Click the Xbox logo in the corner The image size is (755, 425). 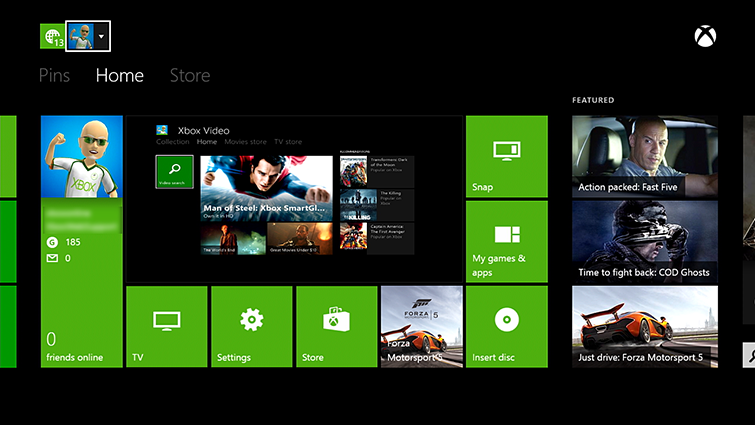tap(705, 36)
